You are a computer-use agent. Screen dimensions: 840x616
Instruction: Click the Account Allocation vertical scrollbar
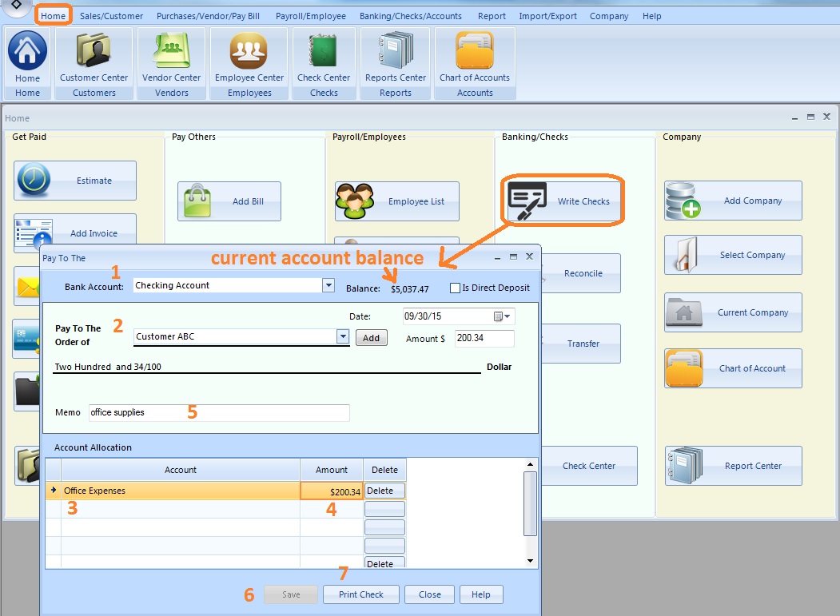[529, 503]
